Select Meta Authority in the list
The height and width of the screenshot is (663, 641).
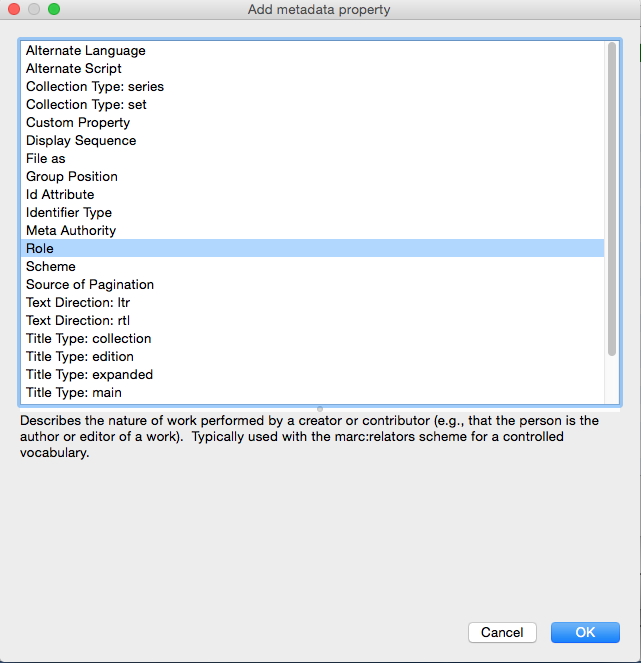pos(70,231)
